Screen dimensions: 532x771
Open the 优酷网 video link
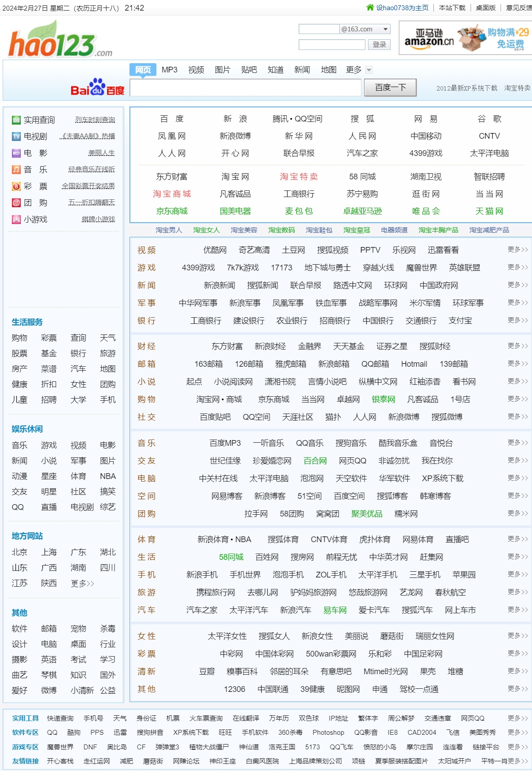(x=215, y=250)
